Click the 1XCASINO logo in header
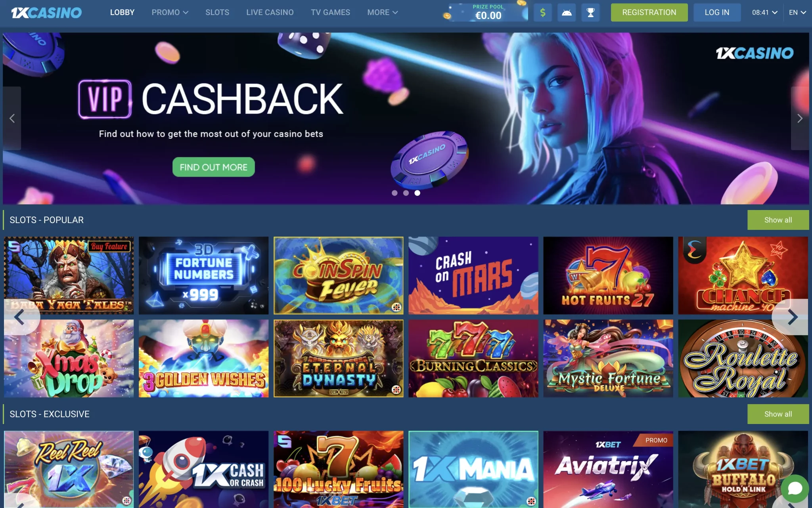The width and height of the screenshot is (812, 508). [x=46, y=13]
